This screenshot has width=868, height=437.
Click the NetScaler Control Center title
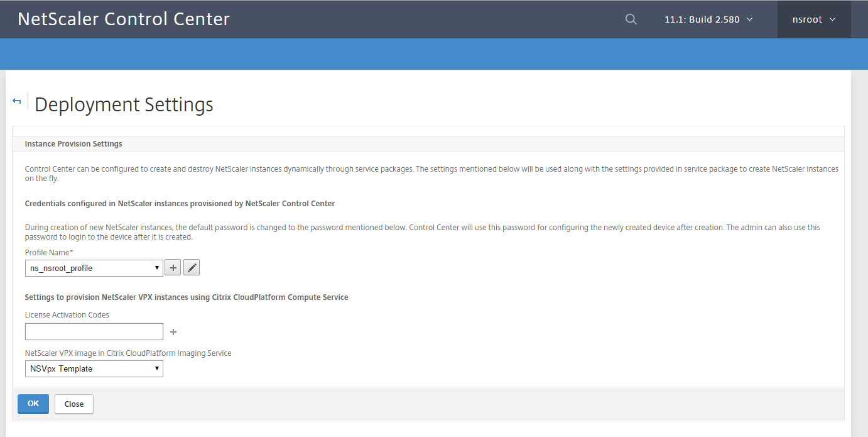tap(124, 19)
